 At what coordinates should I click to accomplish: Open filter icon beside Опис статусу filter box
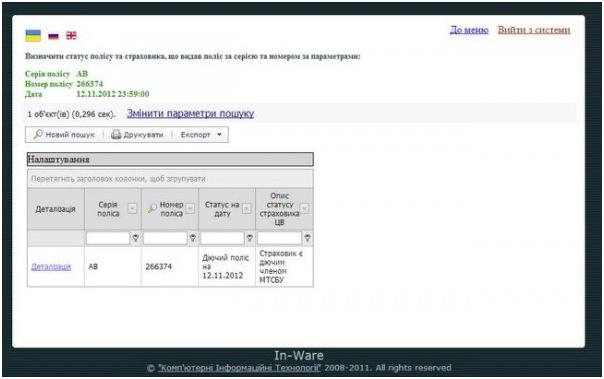pyautogui.click(x=307, y=238)
